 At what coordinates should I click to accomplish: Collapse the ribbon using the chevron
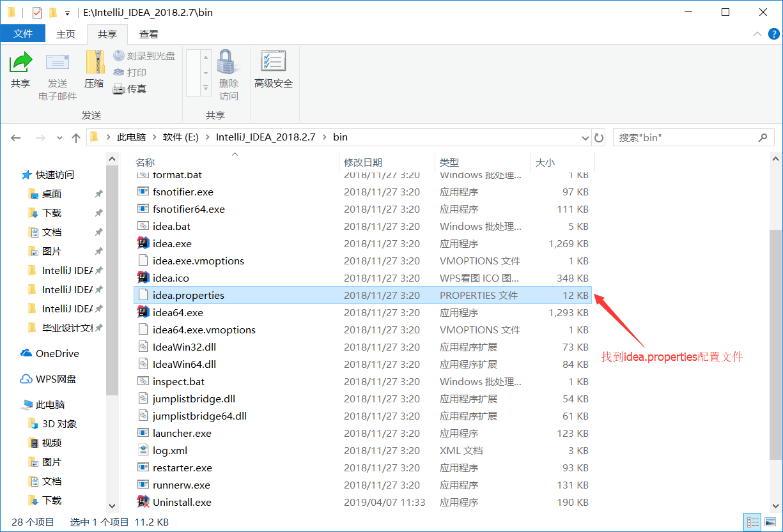tap(757, 33)
